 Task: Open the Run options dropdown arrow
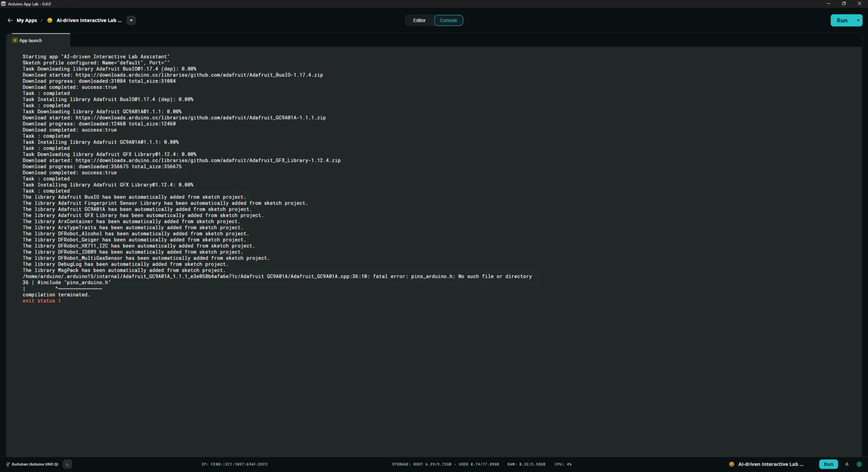tap(858, 21)
